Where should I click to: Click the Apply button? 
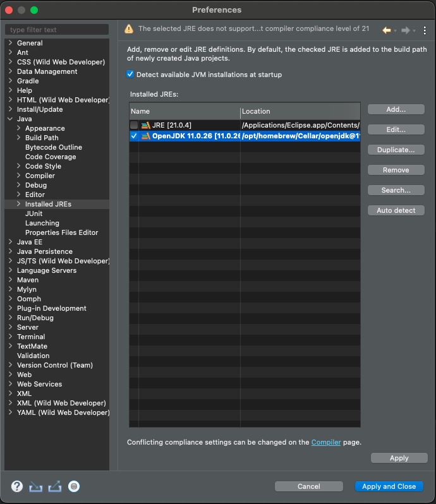point(399,458)
